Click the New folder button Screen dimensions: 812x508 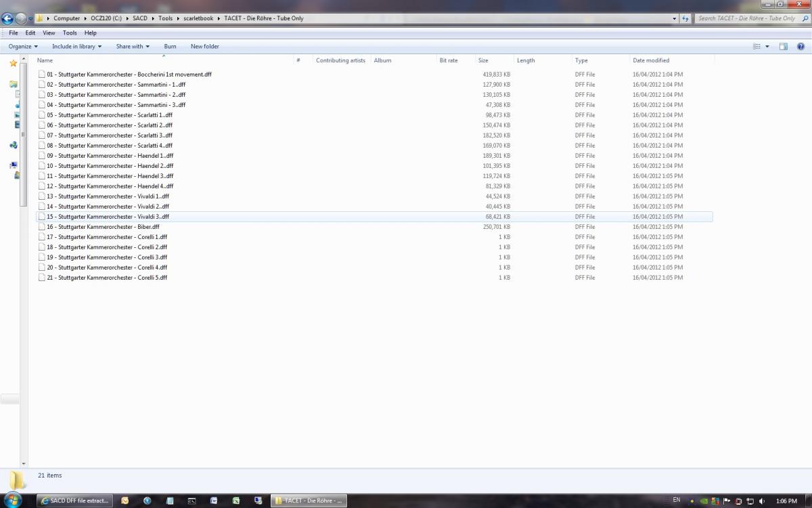point(205,47)
